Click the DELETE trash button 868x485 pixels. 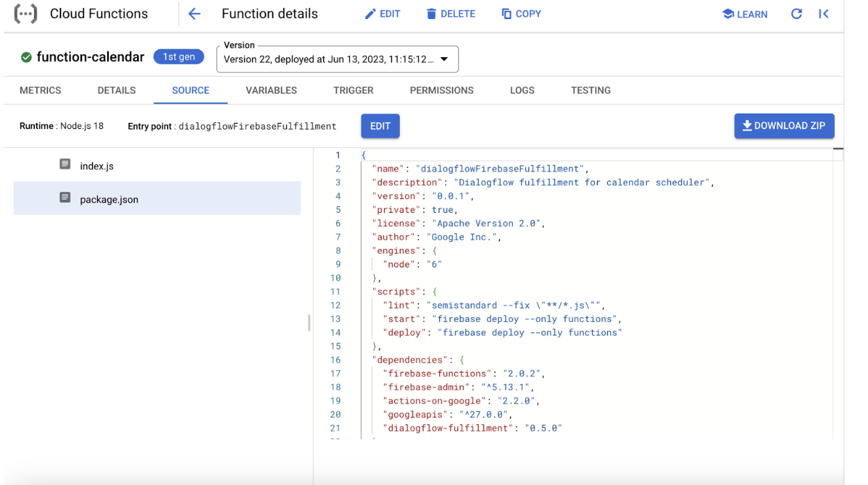[450, 14]
